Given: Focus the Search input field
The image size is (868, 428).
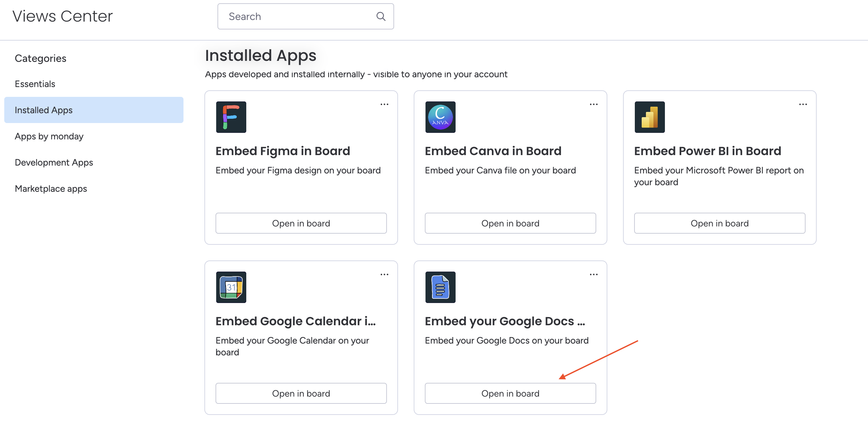Looking at the screenshot, I should pyautogui.click(x=297, y=16).
